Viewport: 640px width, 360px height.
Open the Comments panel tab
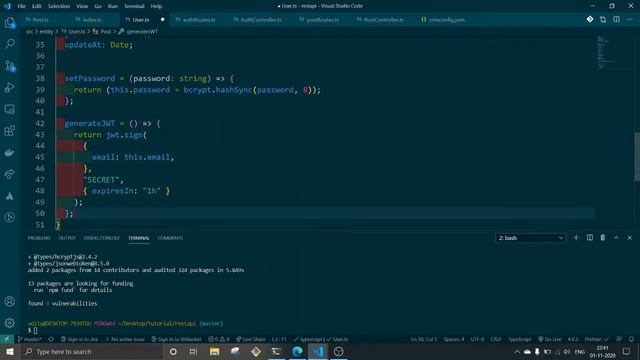pyautogui.click(x=170, y=238)
